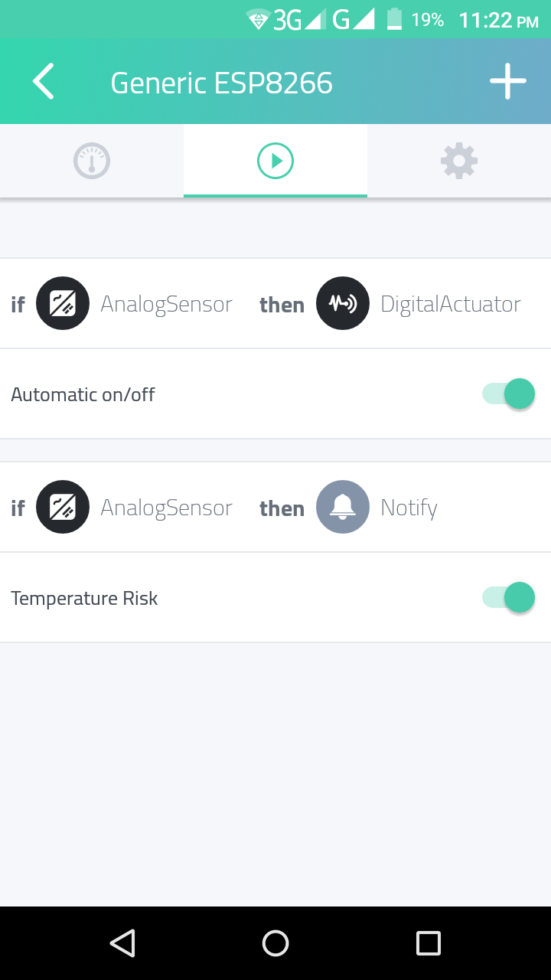Screen dimensions: 551x980
Task: Open the dashboard gauge tab
Action: tap(92, 162)
